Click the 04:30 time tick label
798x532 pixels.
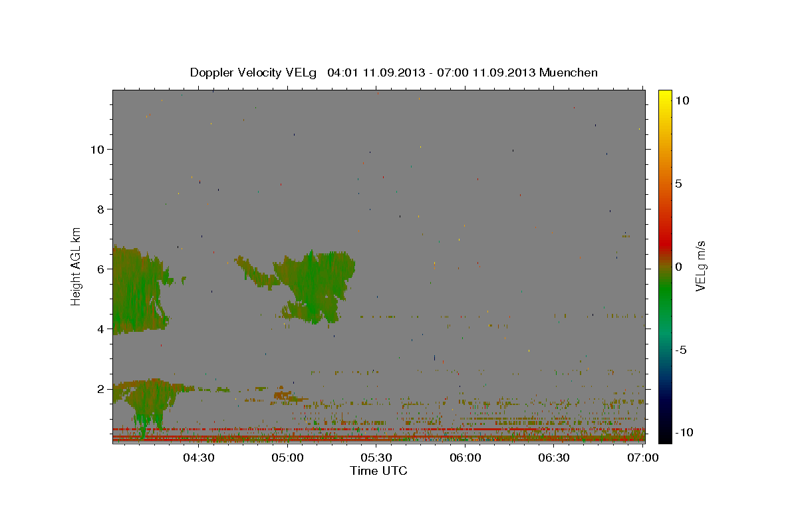click(198, 458)
